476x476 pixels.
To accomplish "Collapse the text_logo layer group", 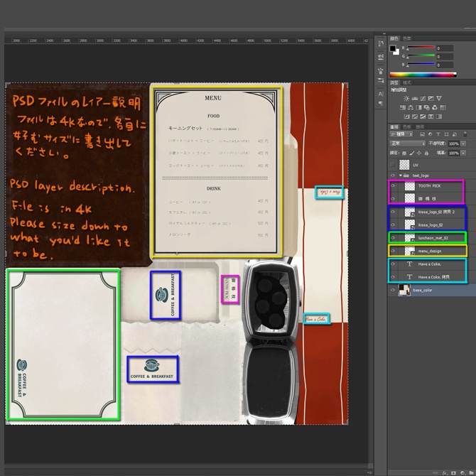I will (x=400, y=175).
